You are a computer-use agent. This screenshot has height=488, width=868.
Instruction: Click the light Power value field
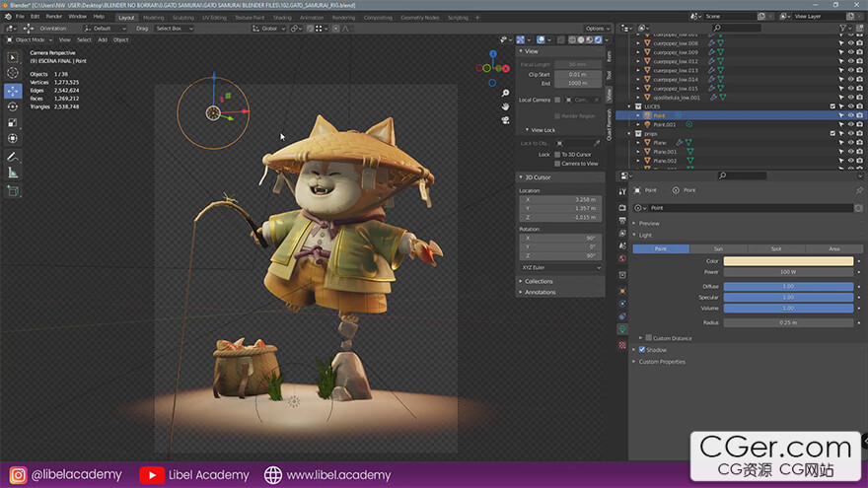(x=788, y=272)
